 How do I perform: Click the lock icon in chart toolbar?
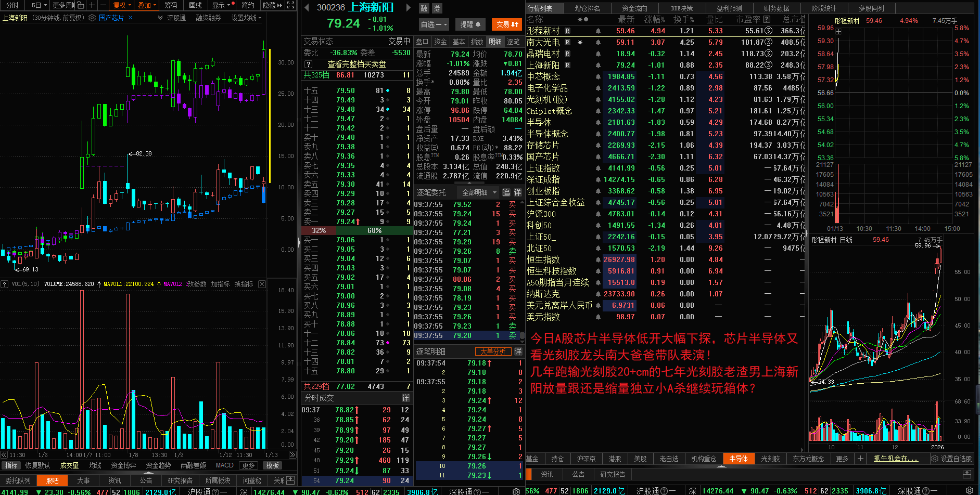(81, 5)
